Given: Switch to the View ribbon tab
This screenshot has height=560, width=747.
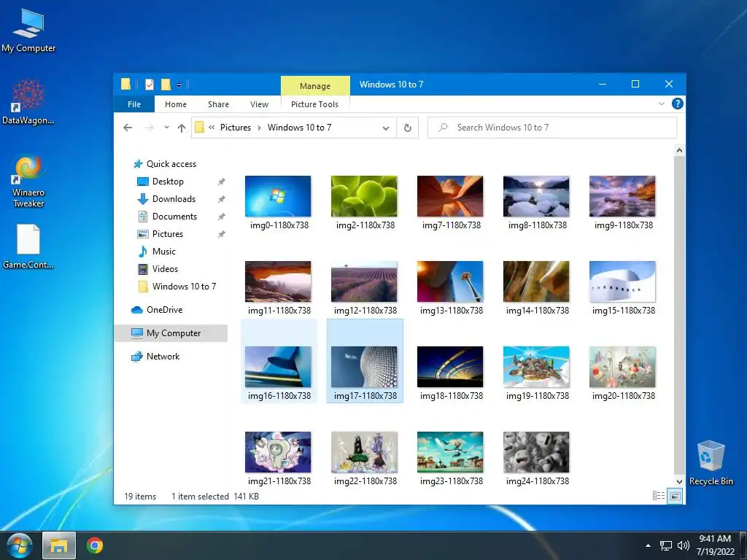Looking at the screenshot, I should click(x=259, y=104).
